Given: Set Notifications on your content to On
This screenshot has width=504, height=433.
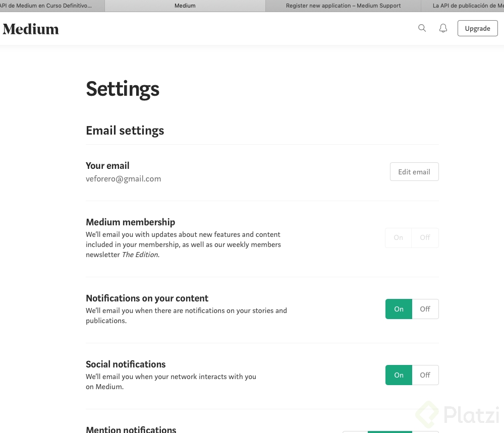Looking at the screenshot, I should [399, 309].
